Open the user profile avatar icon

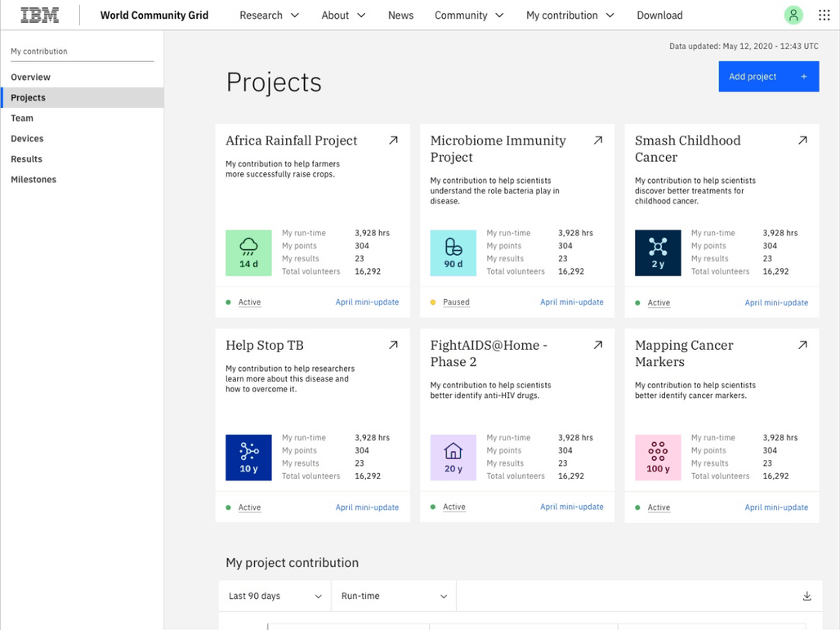(793, 15)
